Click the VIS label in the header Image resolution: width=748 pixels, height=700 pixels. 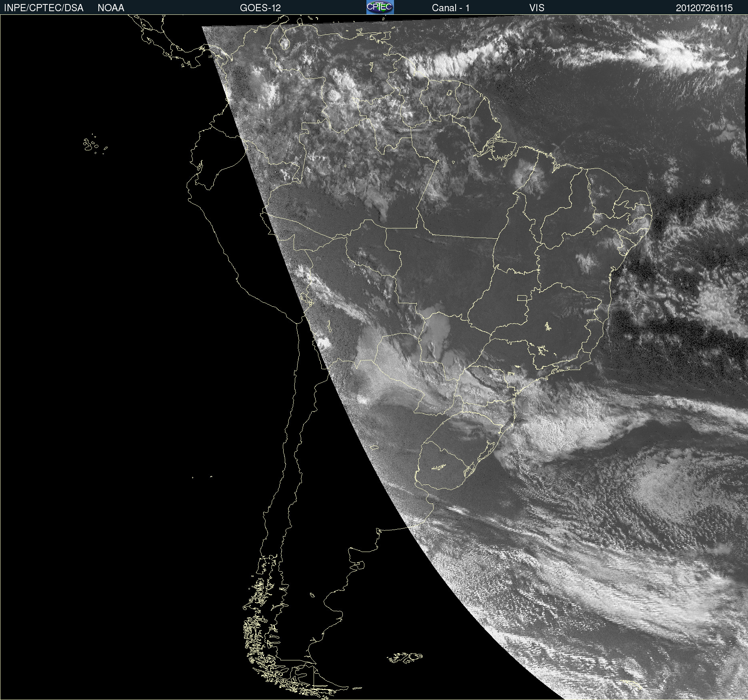click(x=537, y=8)
